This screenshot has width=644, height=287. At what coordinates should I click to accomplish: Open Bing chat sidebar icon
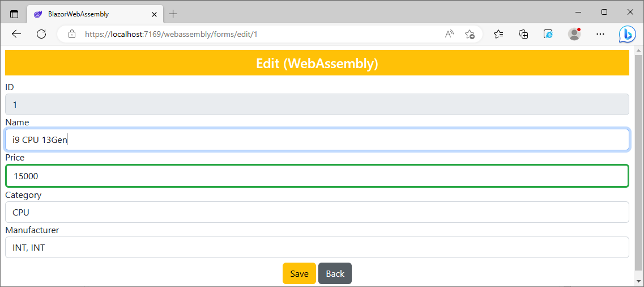click(627, 35)
